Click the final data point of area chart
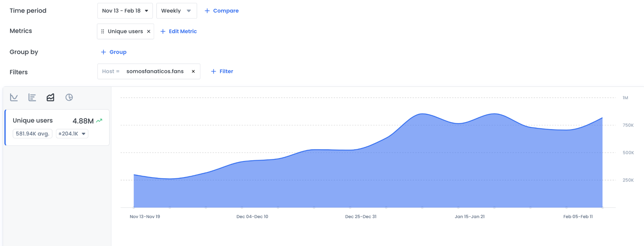This screenshot has height=246, width=644. tap(602, 118)
